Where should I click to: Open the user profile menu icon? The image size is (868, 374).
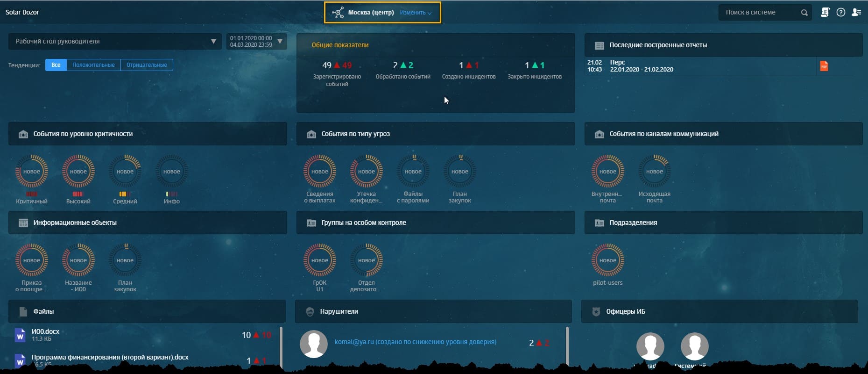coord(856,13)
